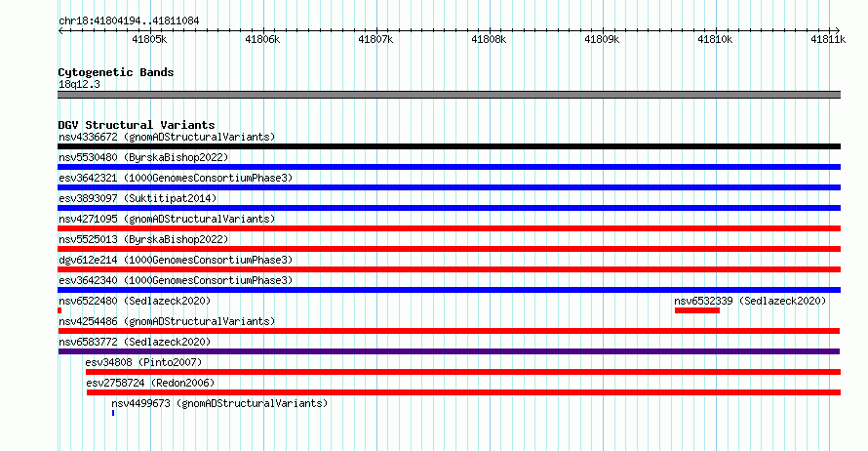The image size is (868, 451).
Task: Select the black bar for nsv4336672
Action: pos(449,146)
